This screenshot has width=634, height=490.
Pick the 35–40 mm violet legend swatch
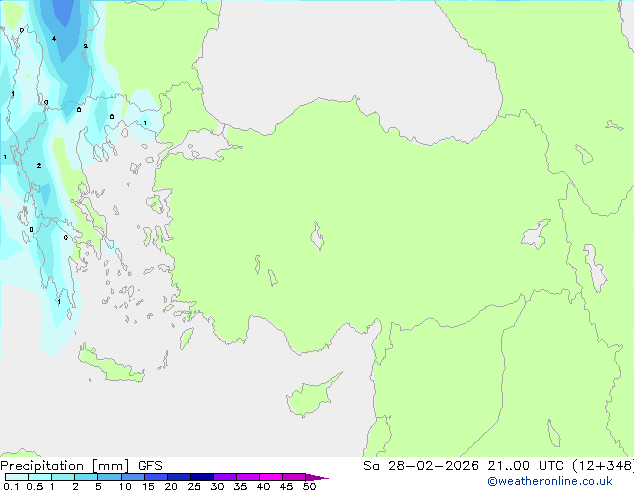pos(248,477)
